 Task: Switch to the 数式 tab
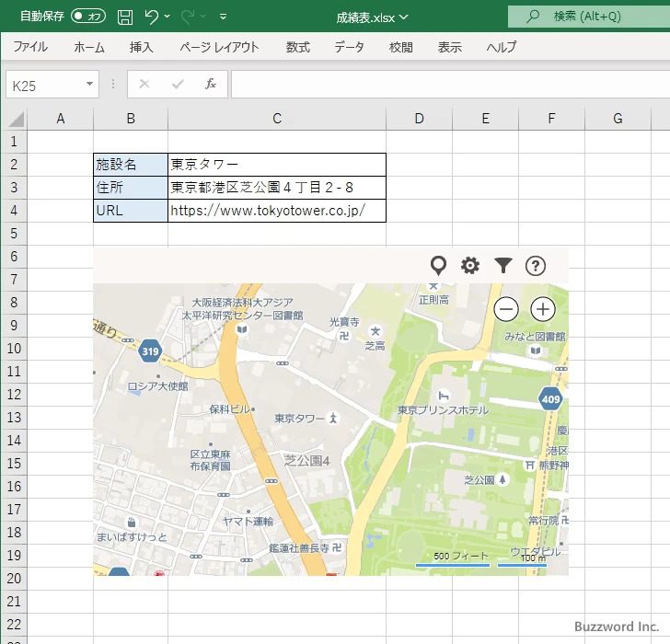(x=298, y=47)
